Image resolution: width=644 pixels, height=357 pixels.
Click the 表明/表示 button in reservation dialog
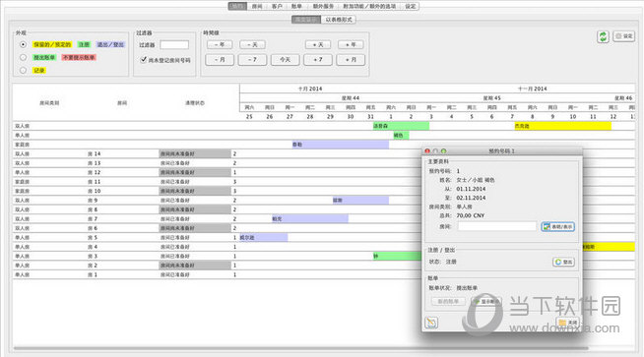(557, 226)
